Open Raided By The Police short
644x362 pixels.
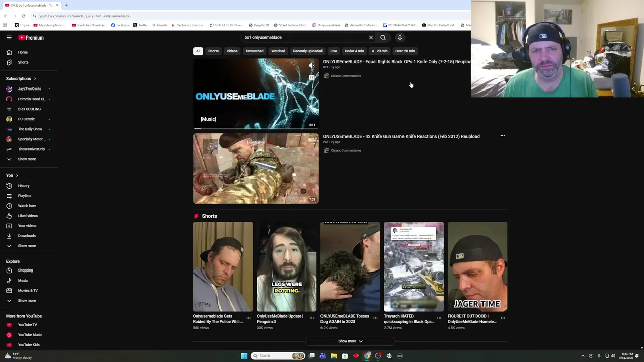[223, 267]
